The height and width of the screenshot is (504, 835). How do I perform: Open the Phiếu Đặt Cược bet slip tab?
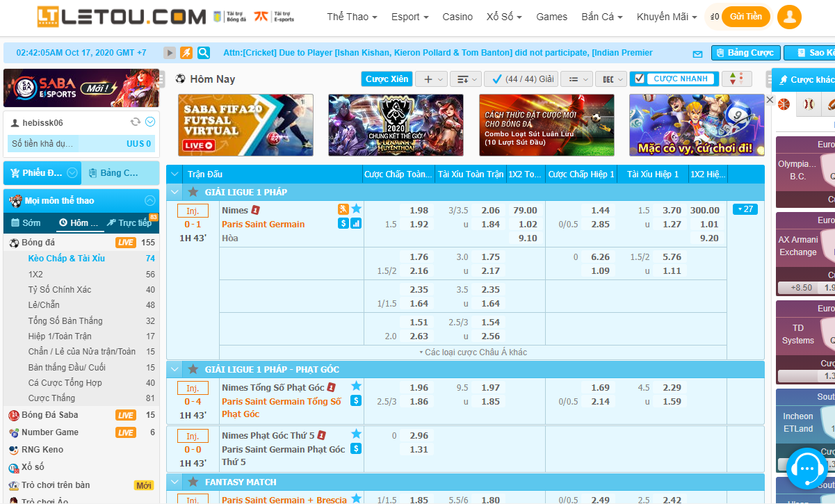pos(42,172)
